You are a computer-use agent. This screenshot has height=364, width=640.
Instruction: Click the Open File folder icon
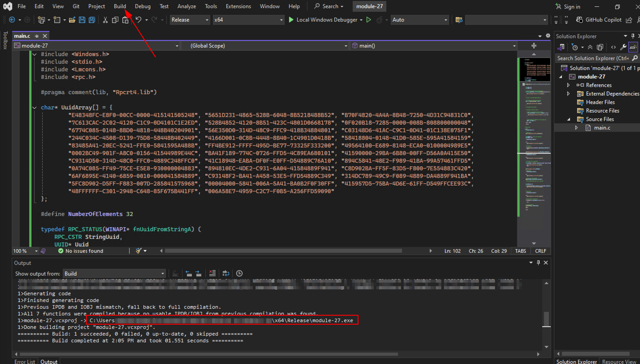tap(72, 20)
